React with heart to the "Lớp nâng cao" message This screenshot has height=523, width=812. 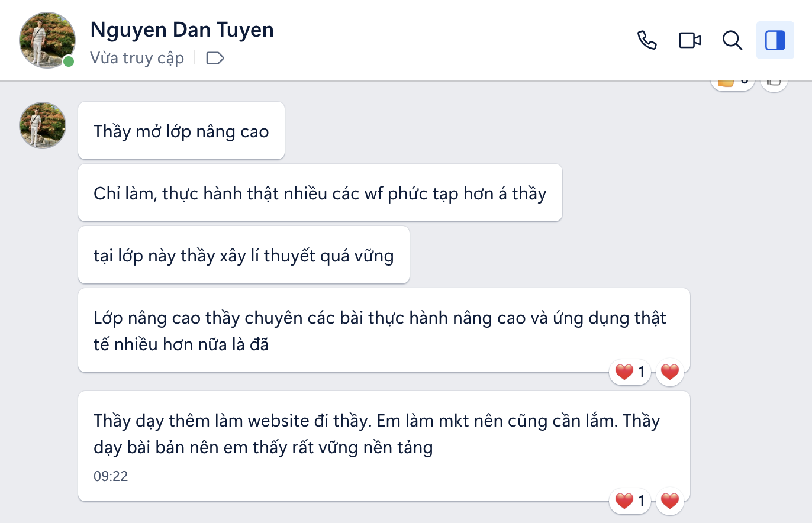(x=669, y=372)
